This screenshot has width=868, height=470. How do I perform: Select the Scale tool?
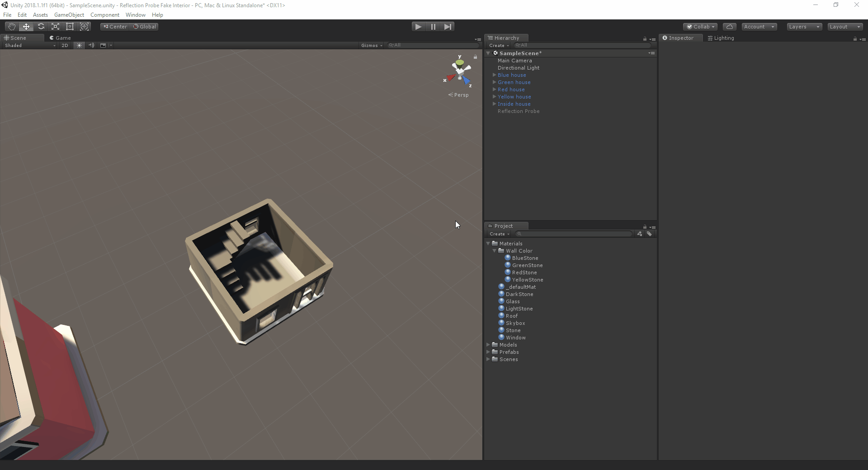coord(55,27)
